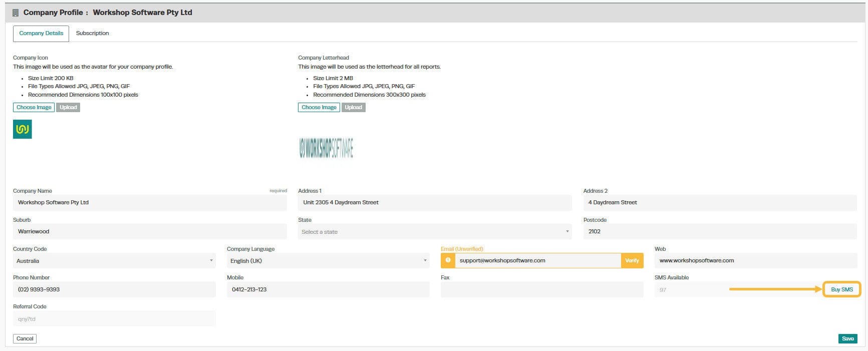This screenshot has height=351, width=868.
Task: Open the Company Details tab
Action: click(x=41, y=33)
